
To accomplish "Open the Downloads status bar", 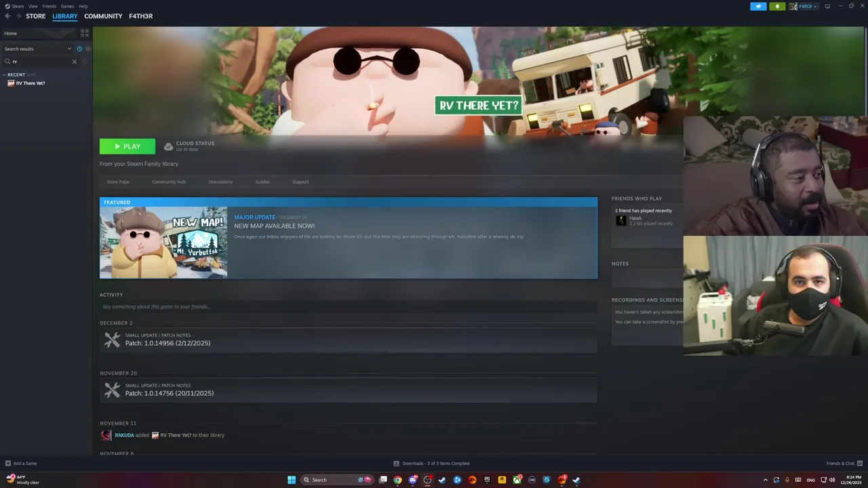I will coord(431,464).
